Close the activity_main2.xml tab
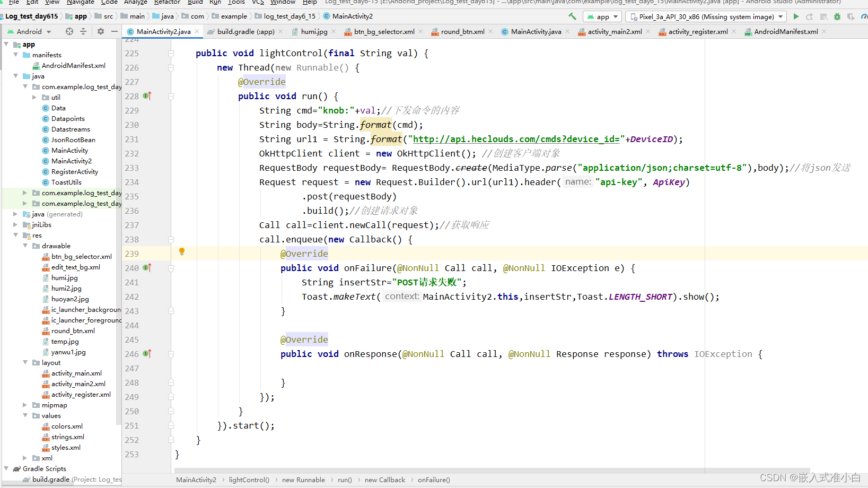 coord(648,31)
